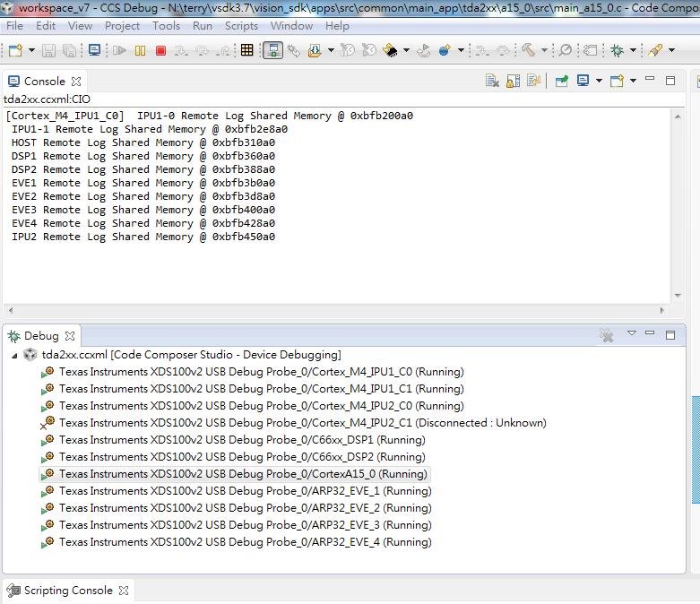Open the Window menu
Screen dimensions: 700x604
point(291,26)
